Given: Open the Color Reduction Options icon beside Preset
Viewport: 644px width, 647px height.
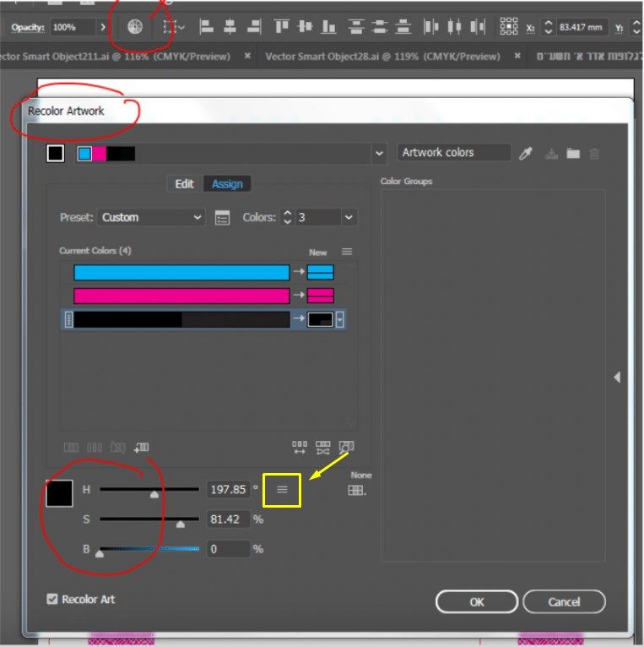Looking at the screenshot, I should click(x=222, y=217).
